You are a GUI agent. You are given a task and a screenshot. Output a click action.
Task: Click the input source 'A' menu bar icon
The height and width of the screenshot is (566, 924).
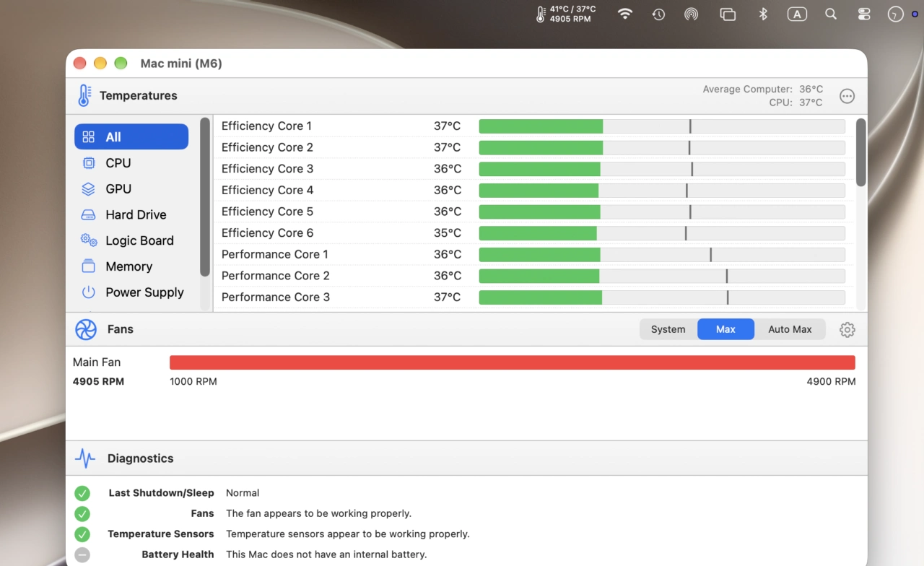797,14
